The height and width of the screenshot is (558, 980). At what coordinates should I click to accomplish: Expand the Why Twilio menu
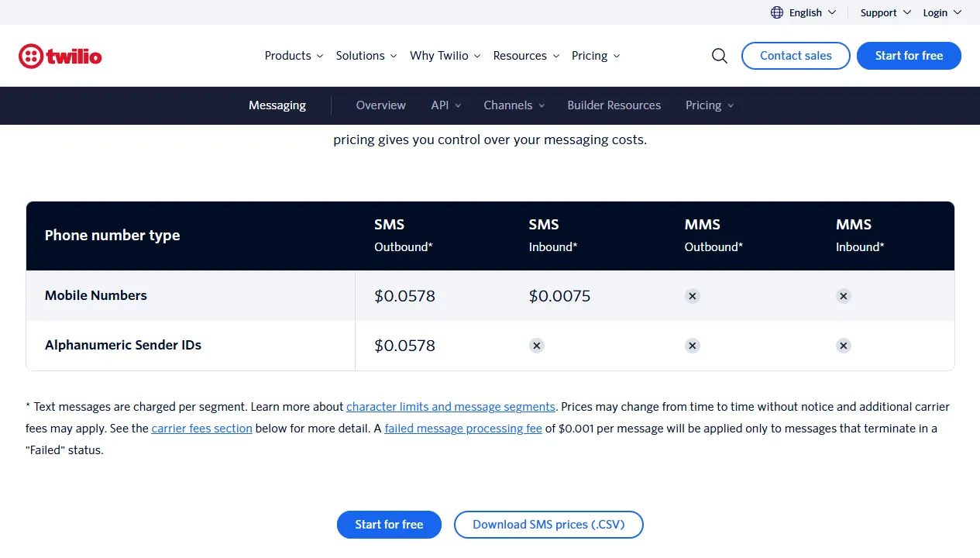point(445,56)
